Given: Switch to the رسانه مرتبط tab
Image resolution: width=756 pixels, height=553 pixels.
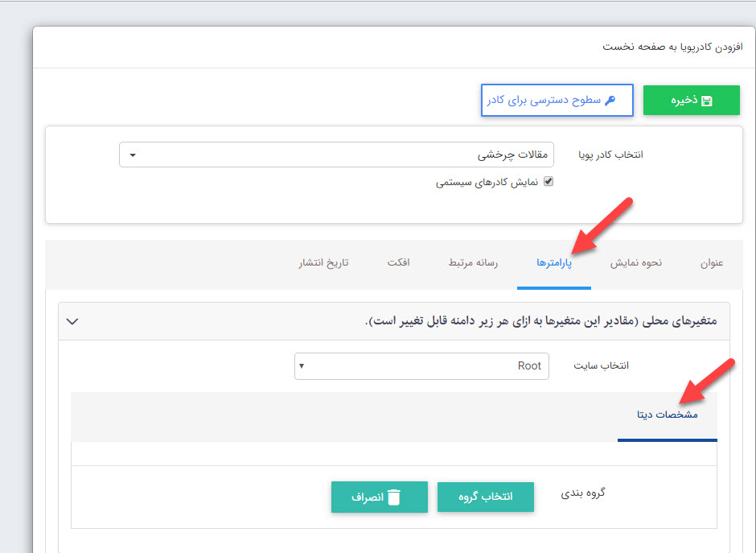Looking at the screenshot, I should [471, 265].
